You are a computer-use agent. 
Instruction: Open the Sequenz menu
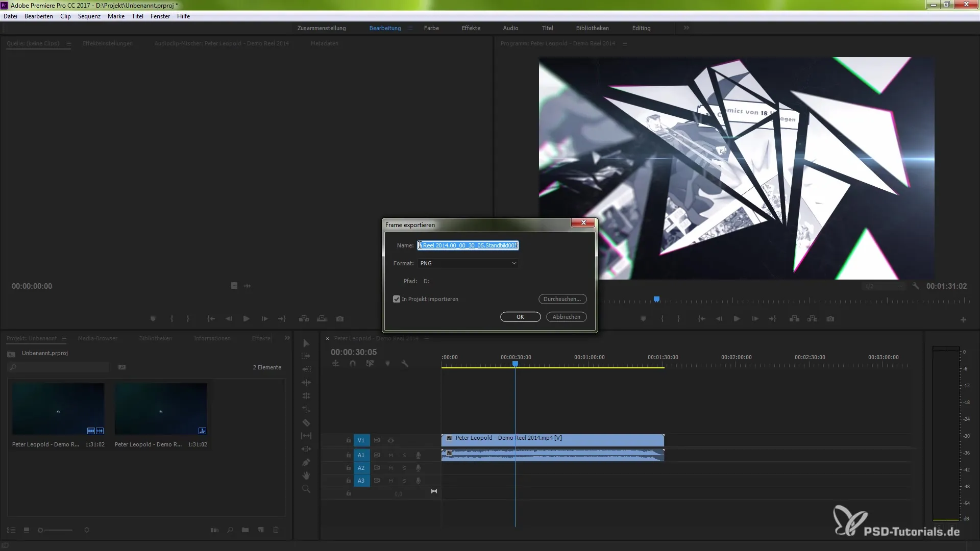coord(89,16)
